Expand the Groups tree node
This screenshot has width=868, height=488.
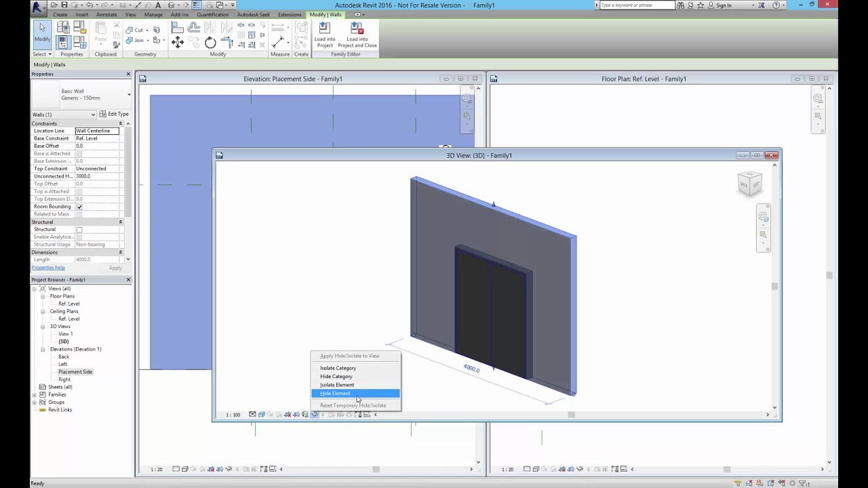pyautogui.click(x=35, y=402)
